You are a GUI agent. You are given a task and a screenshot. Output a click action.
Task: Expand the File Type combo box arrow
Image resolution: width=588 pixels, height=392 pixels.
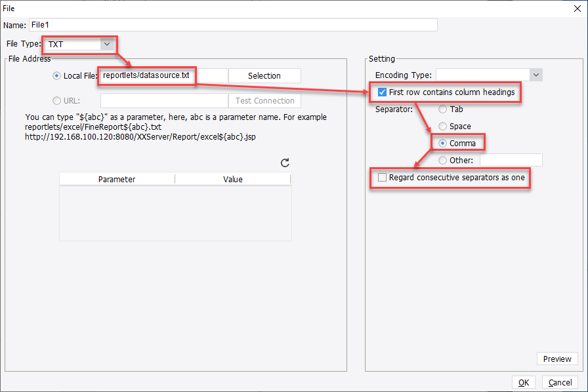point(107,45)
